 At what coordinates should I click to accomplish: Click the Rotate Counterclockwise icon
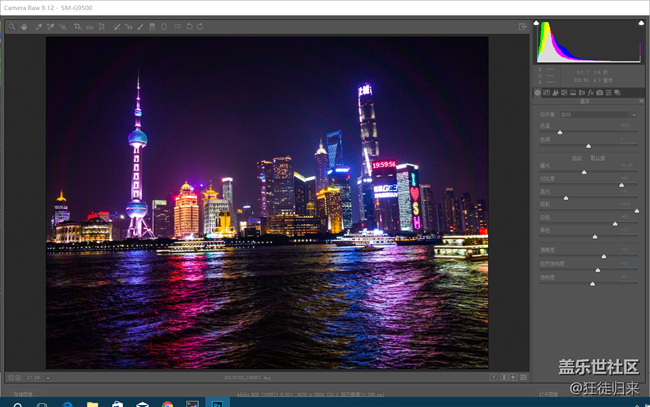pyautogui.click(x=189, y=27)
